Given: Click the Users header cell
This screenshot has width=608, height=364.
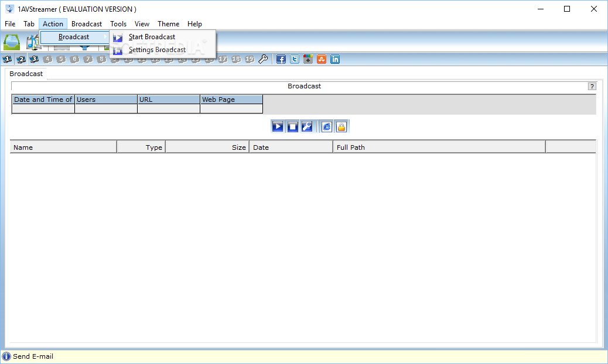Looking at the screenshot, I should pyautogui.click(x=106, y=99).
